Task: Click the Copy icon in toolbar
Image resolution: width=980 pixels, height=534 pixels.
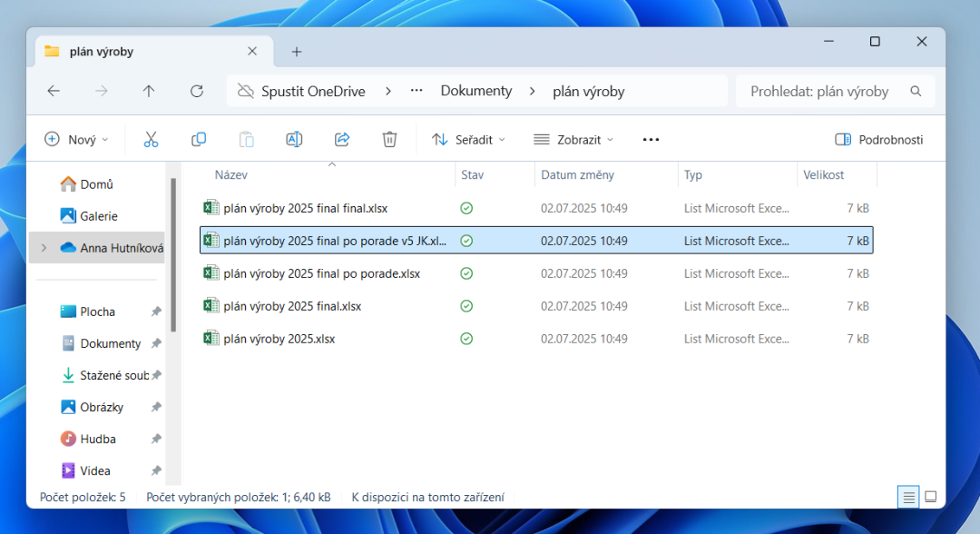Action: (x=199, y=139)
